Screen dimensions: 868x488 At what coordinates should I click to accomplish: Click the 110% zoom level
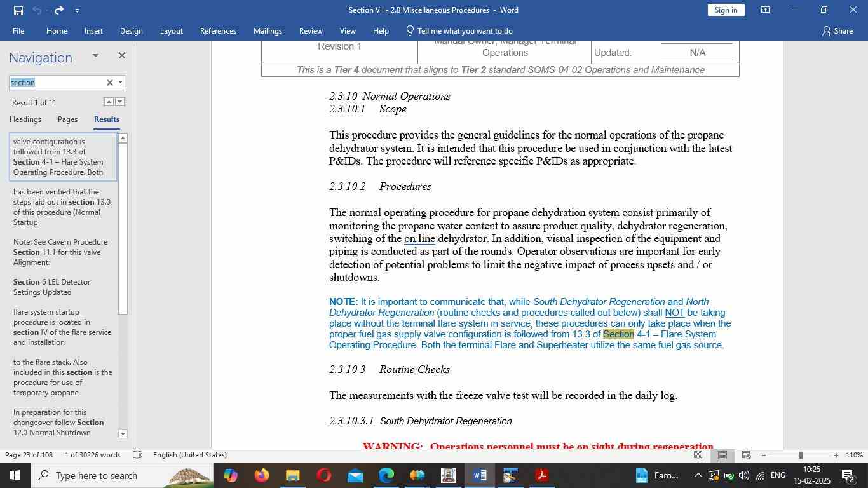(x=854, y=455)
